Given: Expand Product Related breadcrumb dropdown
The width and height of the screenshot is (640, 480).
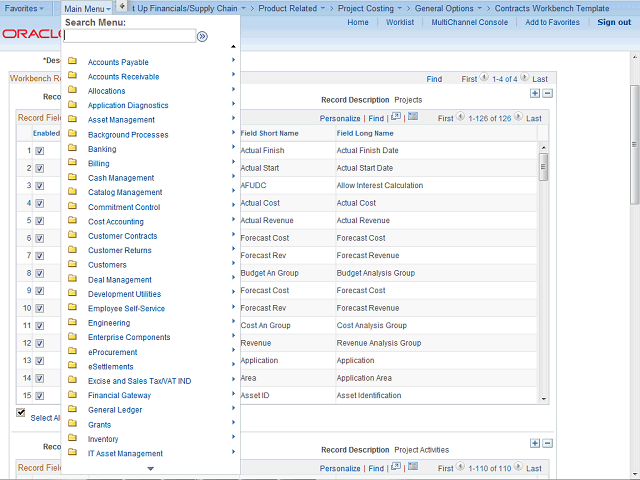Looking at the screenshot, I should point(322,8).
